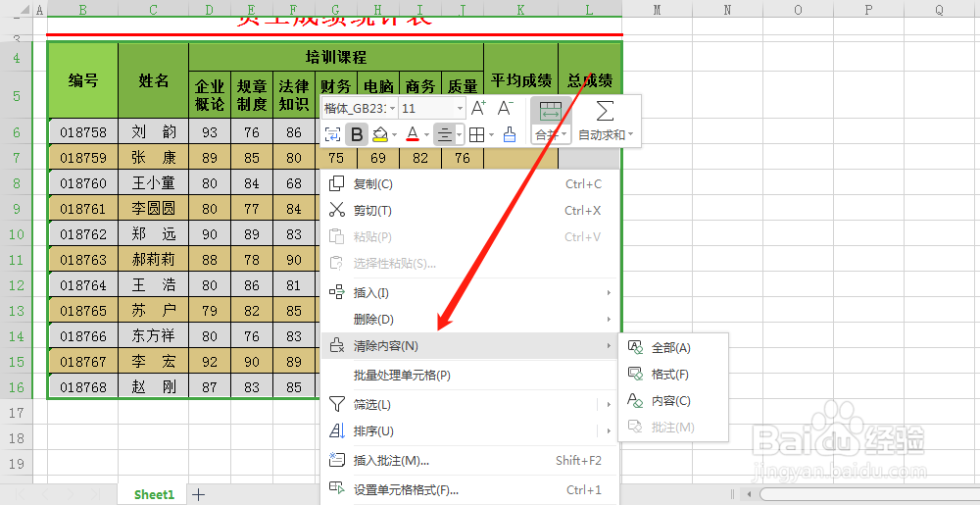Select 格式(F) in the clear submenu
This screenshot has width=980, height=505.
click(673, 375)
